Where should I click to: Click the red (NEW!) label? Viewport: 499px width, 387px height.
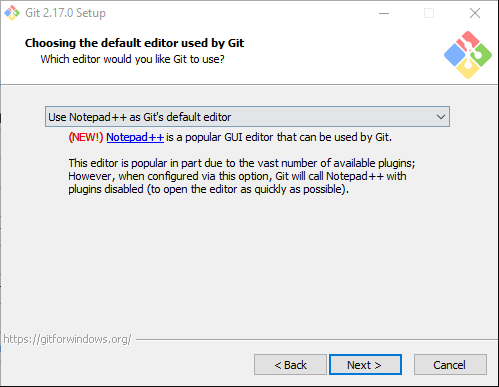pos(86,137)
